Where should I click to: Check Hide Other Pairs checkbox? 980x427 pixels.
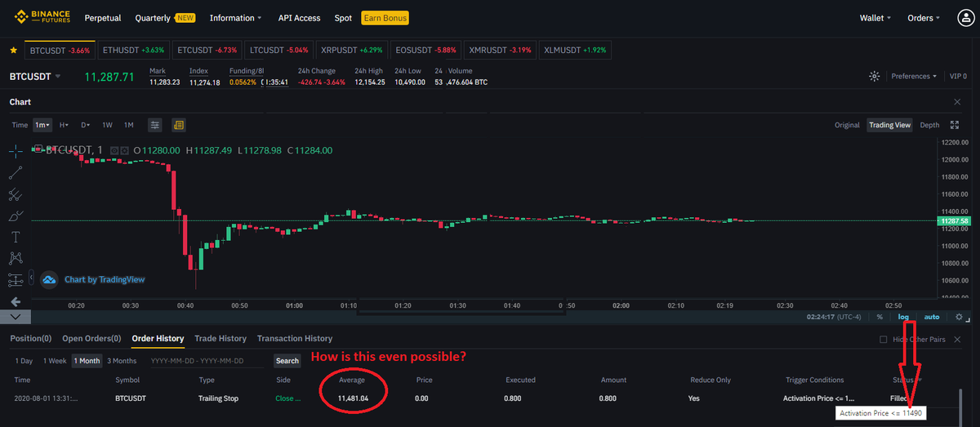(x=883, y=339)
